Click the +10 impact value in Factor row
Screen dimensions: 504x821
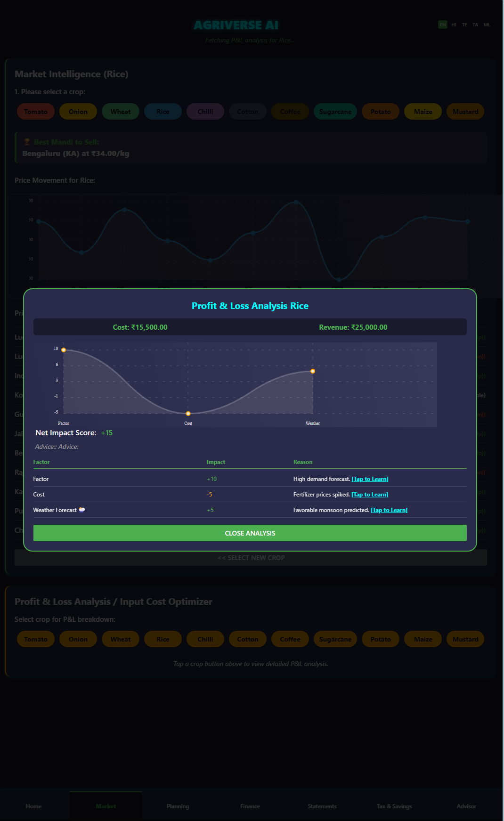coord(212,479)
